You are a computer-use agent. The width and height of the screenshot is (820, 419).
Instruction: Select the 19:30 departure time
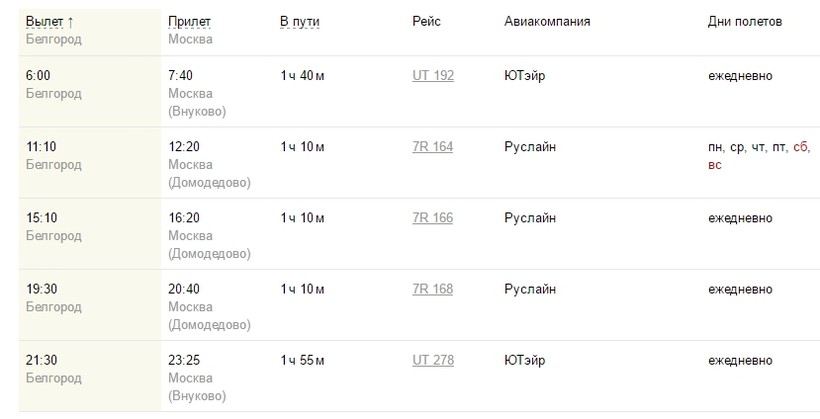click(x=41, y=289)
